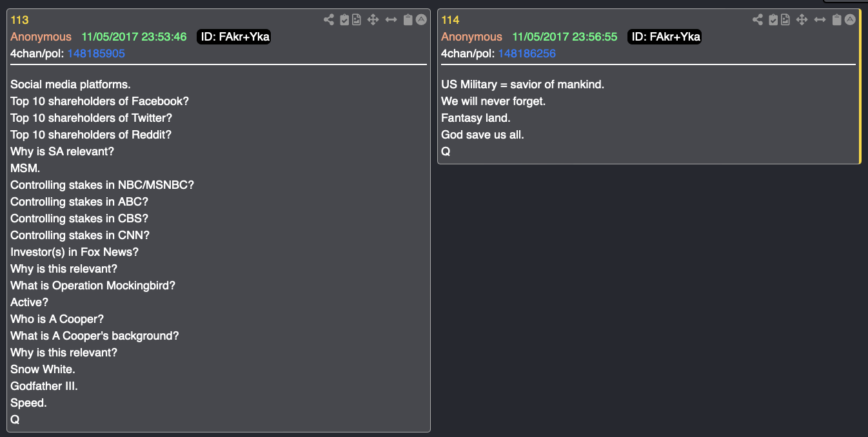Click the ID: FAkr+Yka badge on post 114

coord(664,37)
